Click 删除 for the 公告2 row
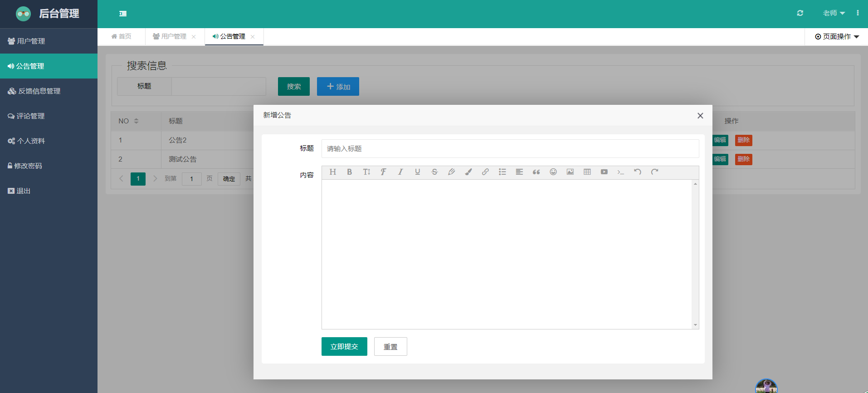The image size is (868, 393). click(x=744, y=140)
